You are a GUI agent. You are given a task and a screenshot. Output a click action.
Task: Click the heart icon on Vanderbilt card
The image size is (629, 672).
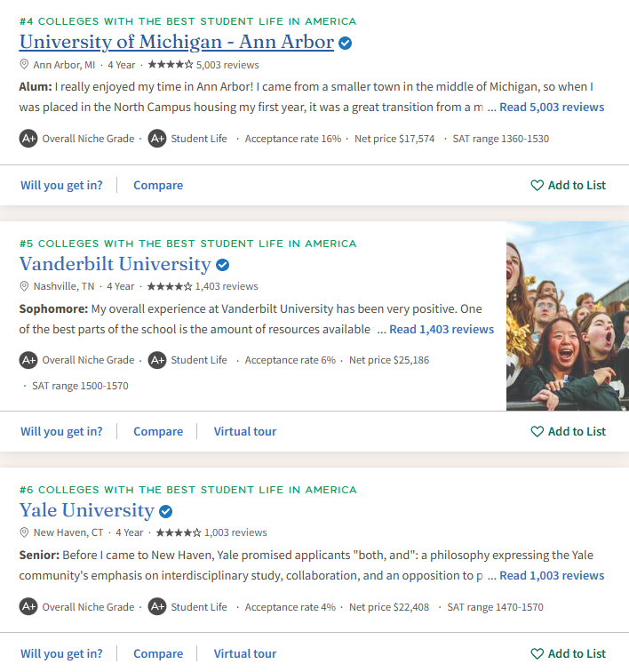point(537,432)
